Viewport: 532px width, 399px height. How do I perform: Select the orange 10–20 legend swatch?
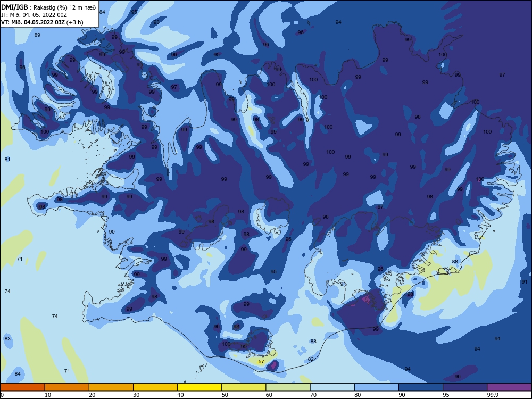point(67,387)
